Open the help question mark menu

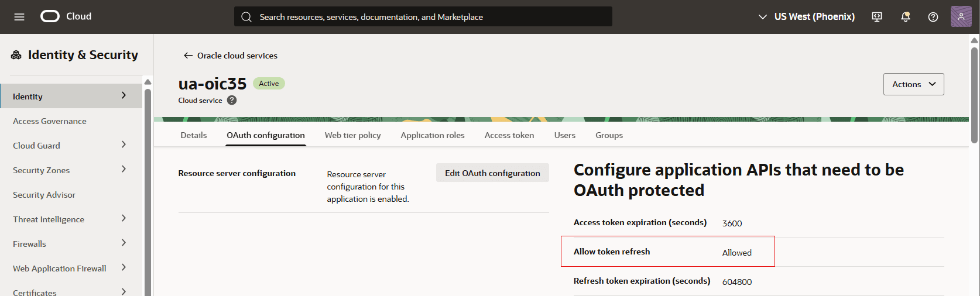point(933,17)
